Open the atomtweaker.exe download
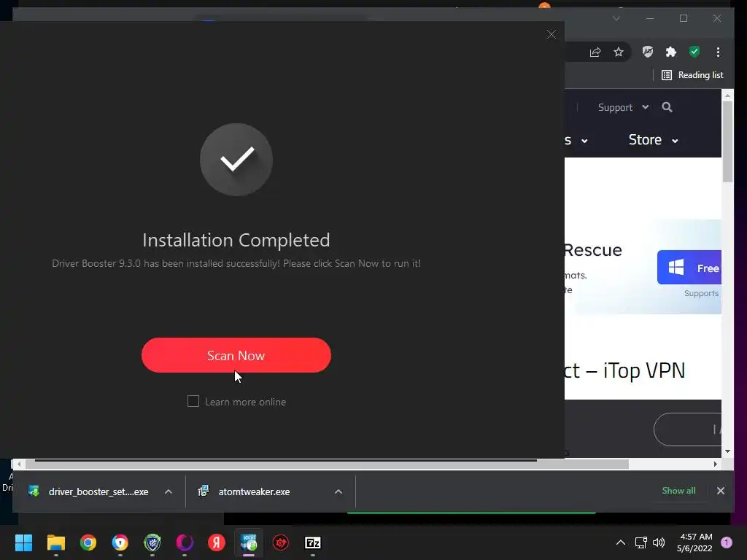 click(244, 491)
